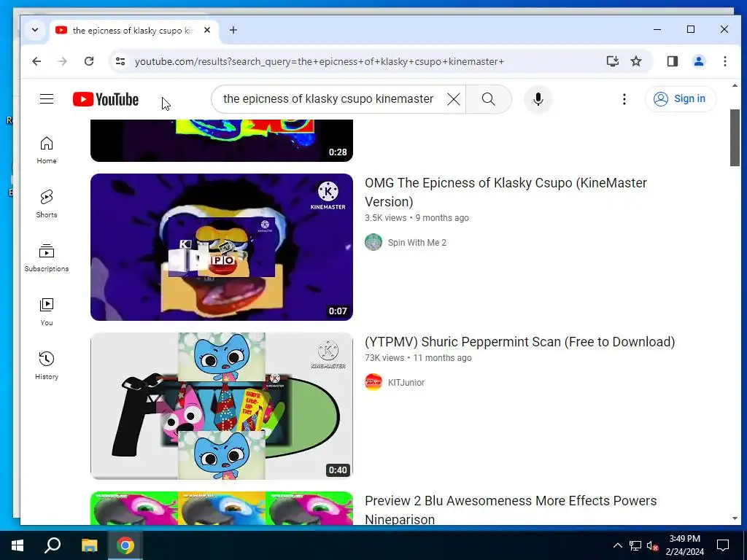Bookmark this page with star

click(x=636, y=61)
